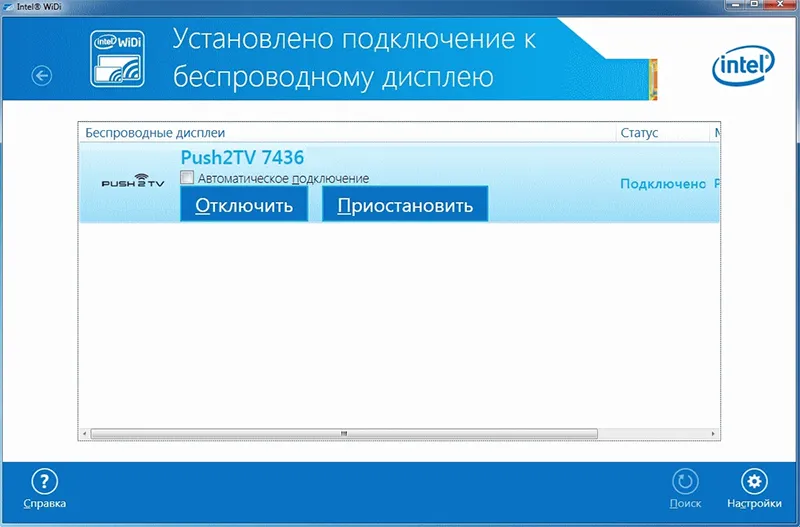
Task: Go back using the circled arrow icon
Action: pos(41,76)
